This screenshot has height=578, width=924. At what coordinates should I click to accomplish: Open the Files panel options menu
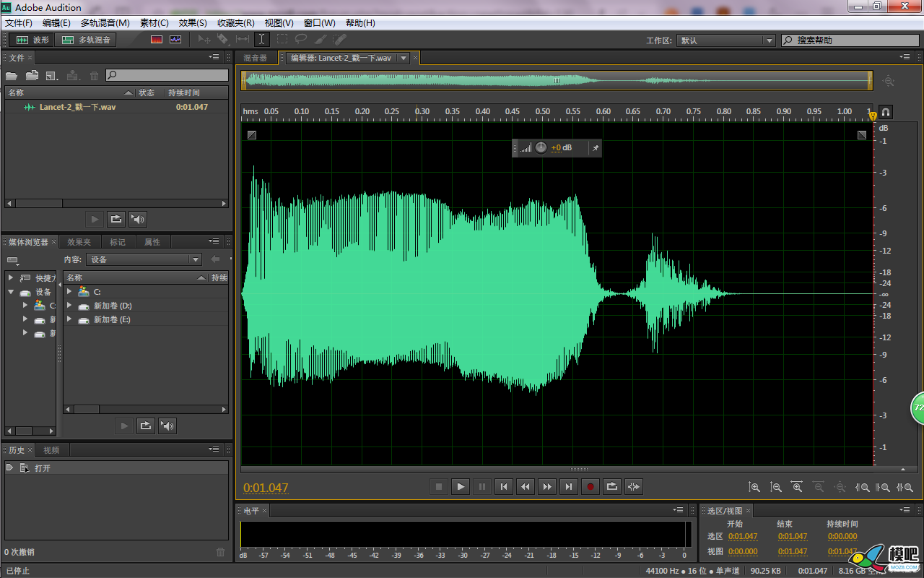214,57
